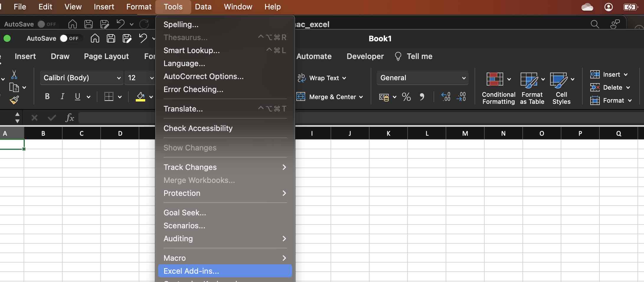Apply comma number style

click(x=422, y=97)
